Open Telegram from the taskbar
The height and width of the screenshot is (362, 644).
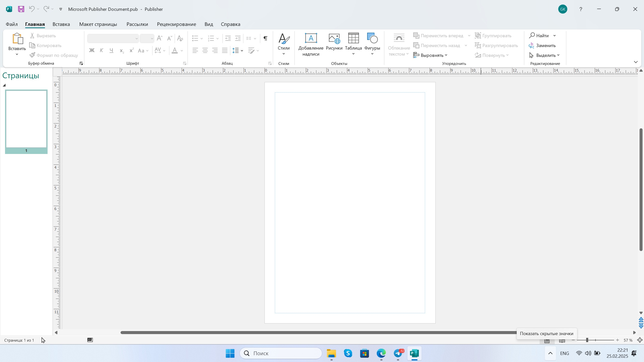(x=398, y=353)
